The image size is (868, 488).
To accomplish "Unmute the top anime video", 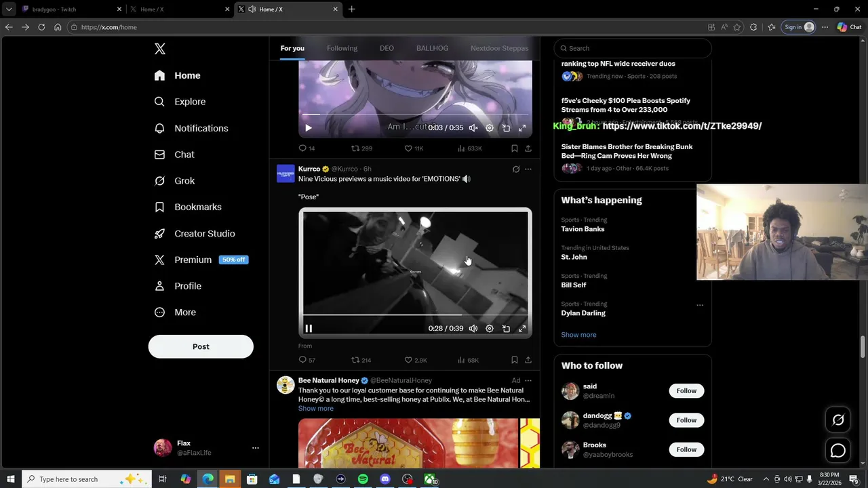I will pyautogui.click(x=473, y=128).
